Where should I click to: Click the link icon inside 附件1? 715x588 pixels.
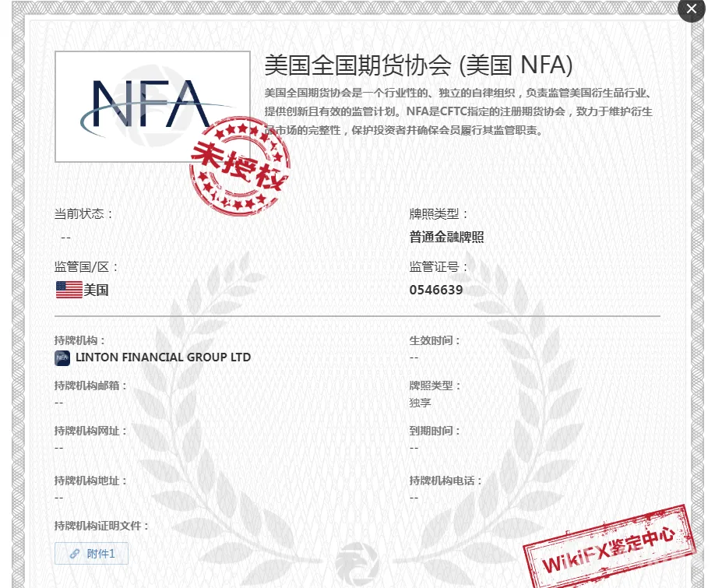coord(74,554)
